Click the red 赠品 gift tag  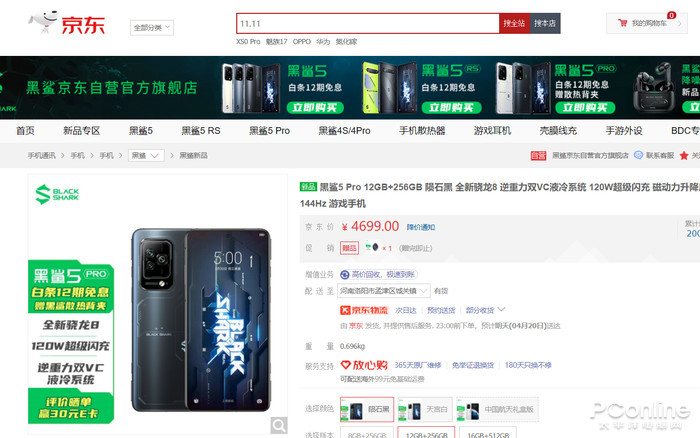coord(349,248)
